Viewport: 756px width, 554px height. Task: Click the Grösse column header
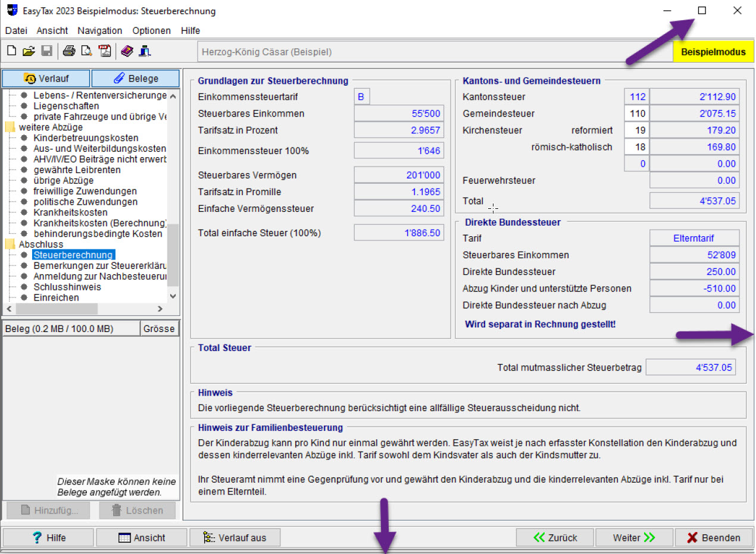tap(159, 328)
